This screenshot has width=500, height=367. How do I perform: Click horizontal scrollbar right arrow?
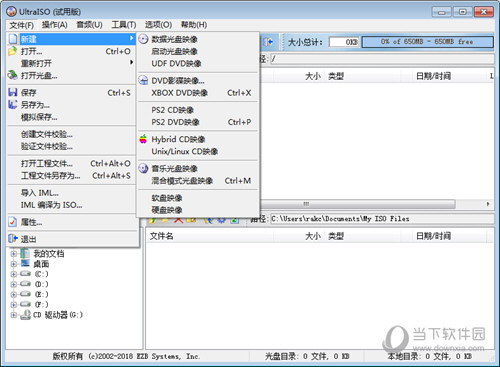[488, 204]
